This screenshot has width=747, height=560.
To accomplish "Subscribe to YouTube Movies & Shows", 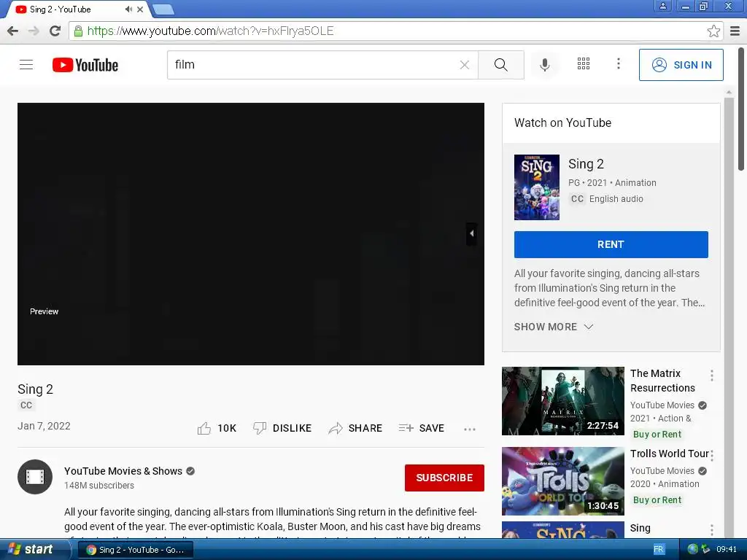I will pos(444,478).
